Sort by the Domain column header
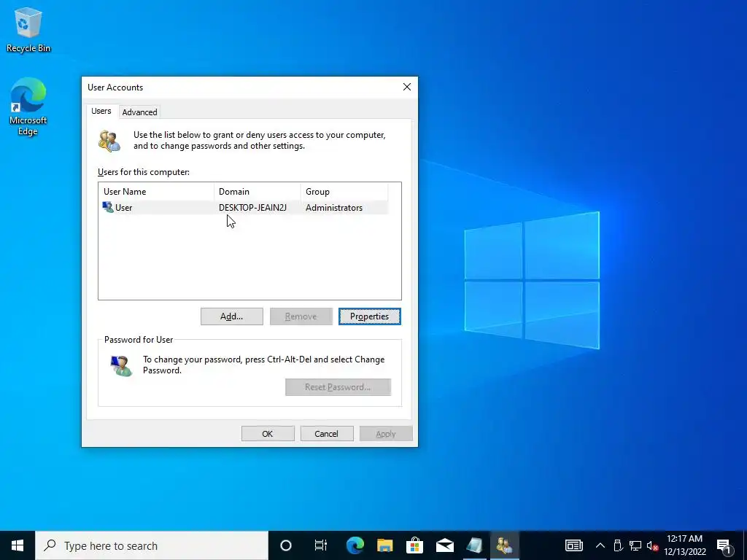The image size is (747, 560). (x=258, y=192)
